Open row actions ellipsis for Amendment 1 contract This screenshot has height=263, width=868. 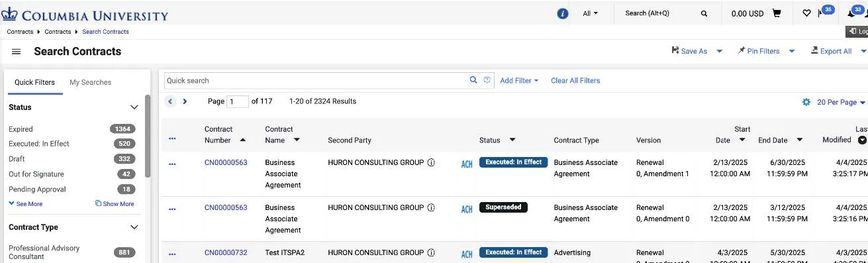click(x=173, y=164)
